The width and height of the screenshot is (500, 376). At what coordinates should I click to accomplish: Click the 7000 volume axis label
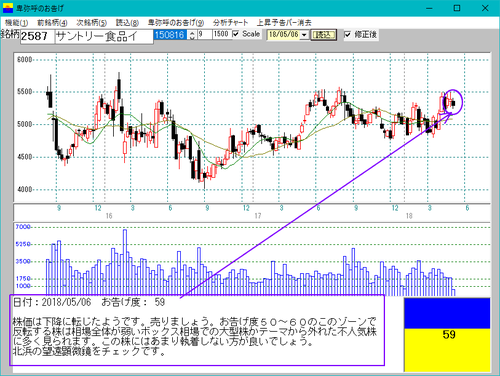click(23, 227)
